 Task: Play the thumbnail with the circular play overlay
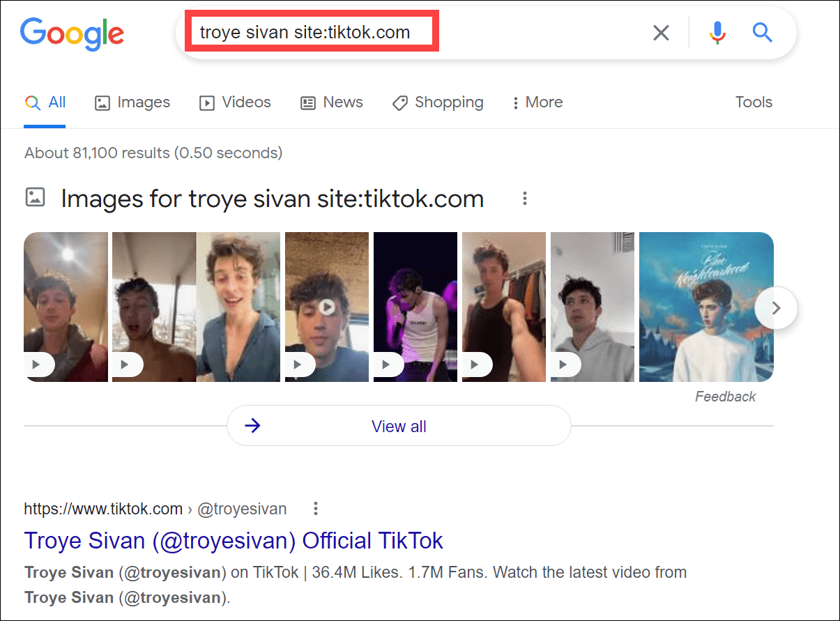pyautogui.click(x=327, y=307)
